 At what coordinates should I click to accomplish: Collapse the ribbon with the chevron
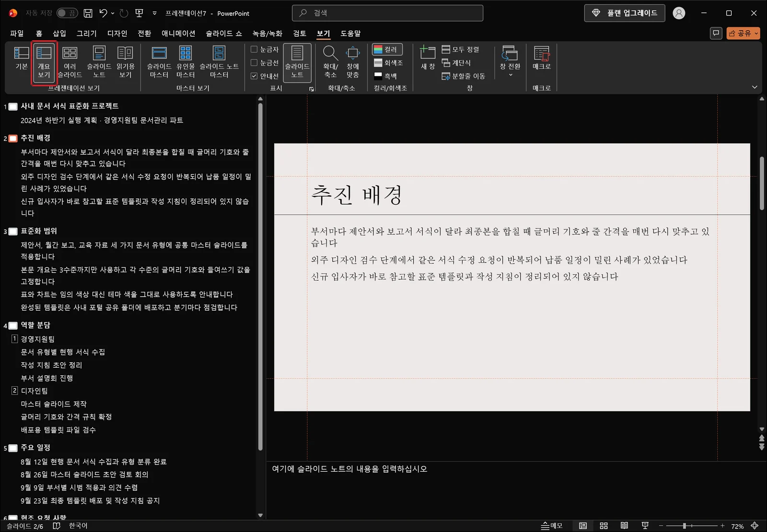click(x=755, y=87)
